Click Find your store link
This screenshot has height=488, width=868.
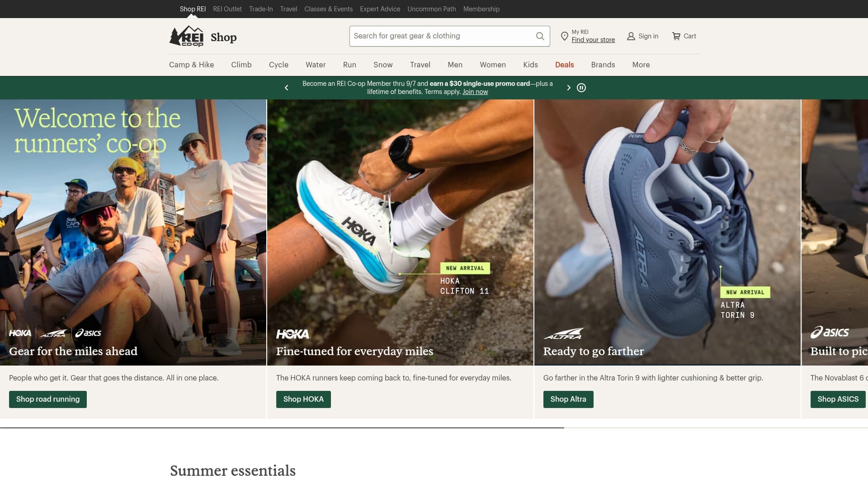click(593, 40)
